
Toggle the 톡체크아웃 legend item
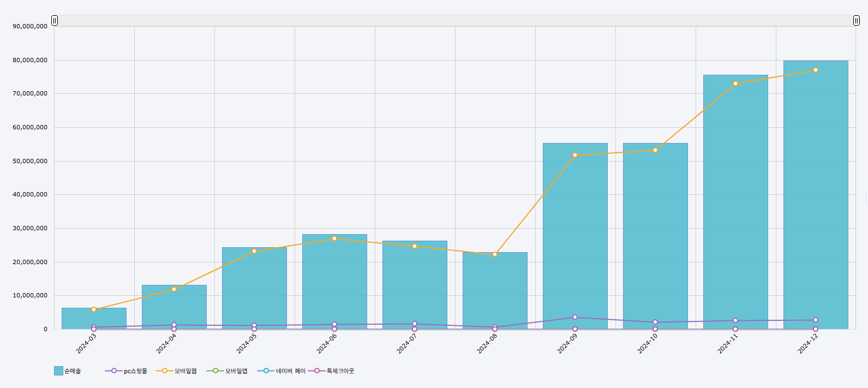(317, 371)
